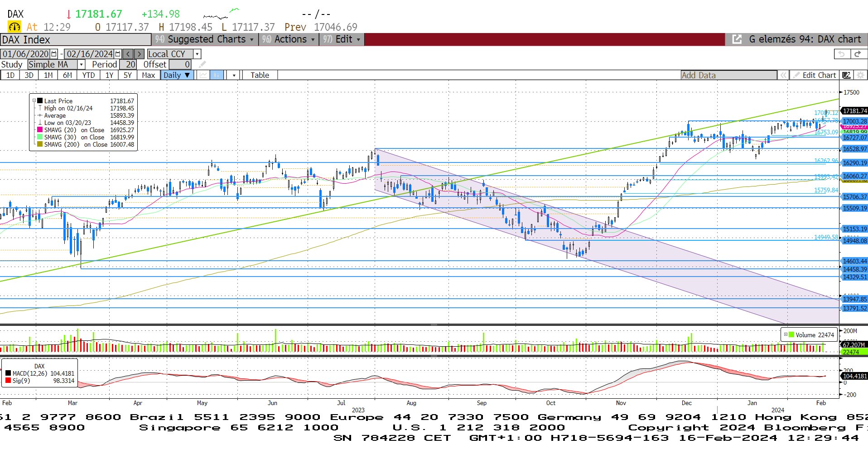This screenshot has width=868, height=463.
Task: Switch to line chart type
Action: point(203,75)
